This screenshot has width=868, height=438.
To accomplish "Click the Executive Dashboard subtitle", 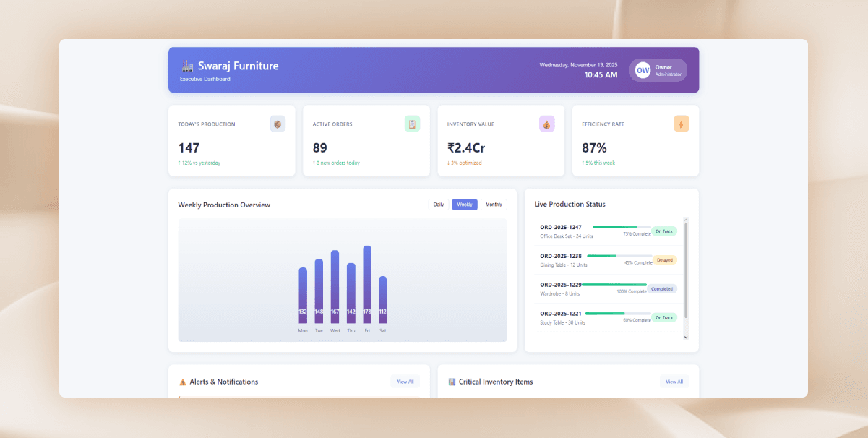I will pyautogui.click(x=205, y=79).
